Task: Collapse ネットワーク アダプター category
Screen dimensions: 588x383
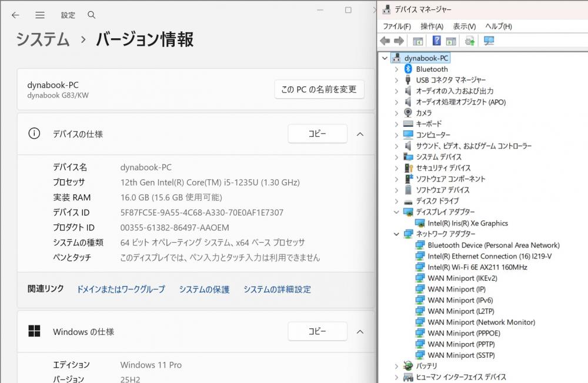Action: [396, 234]
